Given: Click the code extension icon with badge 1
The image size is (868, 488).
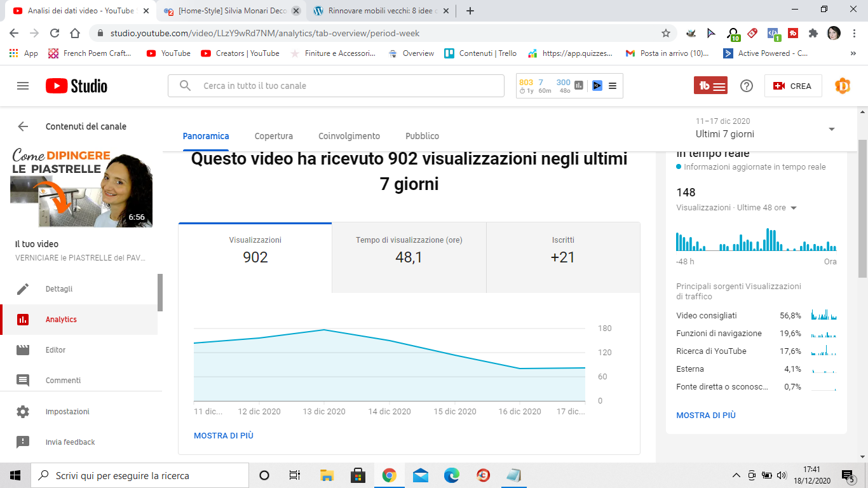Looking at the screenshot, I should (773, 34).
